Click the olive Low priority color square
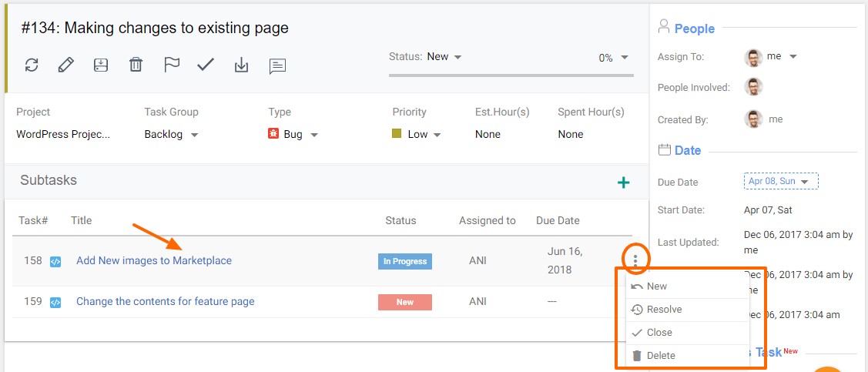 tap(397, 133)
